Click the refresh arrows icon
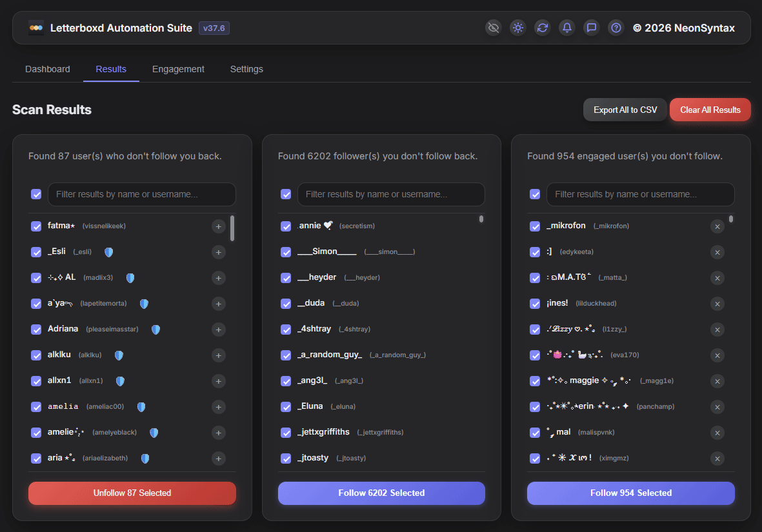Screen dimensions: 762x532 coord(543,28)
